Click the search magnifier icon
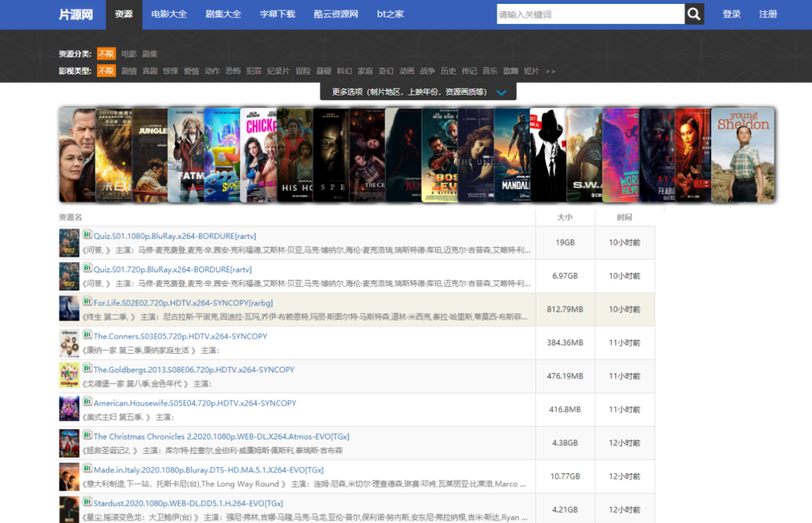 tap(694, 14)
